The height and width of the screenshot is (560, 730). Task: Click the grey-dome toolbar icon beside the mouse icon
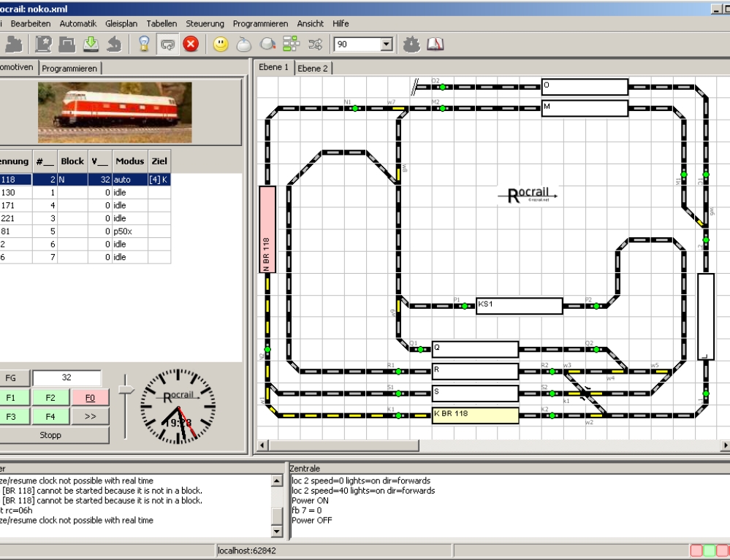tap(267, 45)
